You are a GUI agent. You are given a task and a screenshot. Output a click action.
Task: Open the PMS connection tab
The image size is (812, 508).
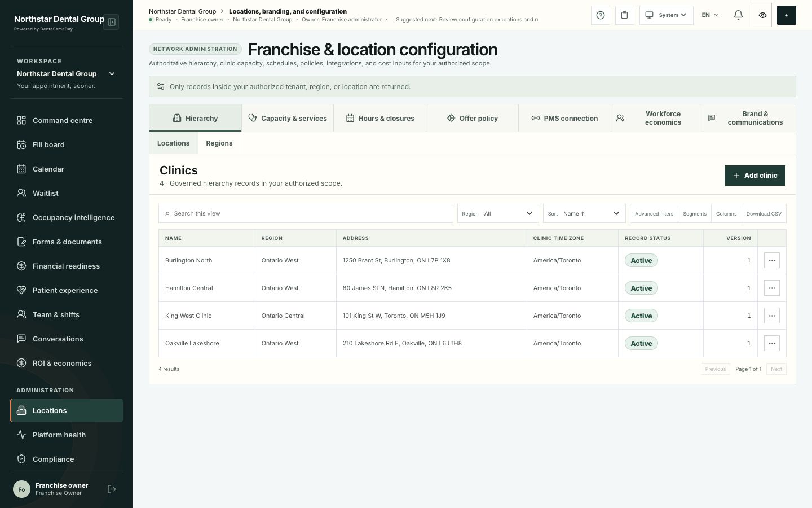564,118
